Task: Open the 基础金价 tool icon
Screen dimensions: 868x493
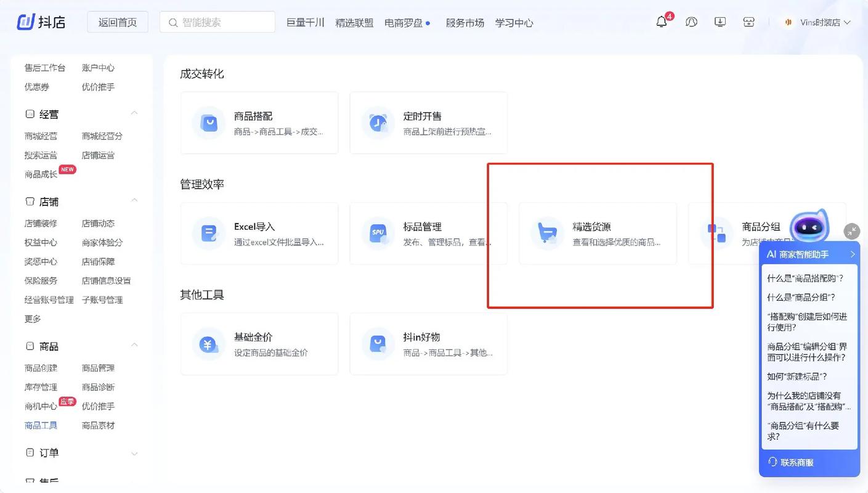Action: coord(208,344)
